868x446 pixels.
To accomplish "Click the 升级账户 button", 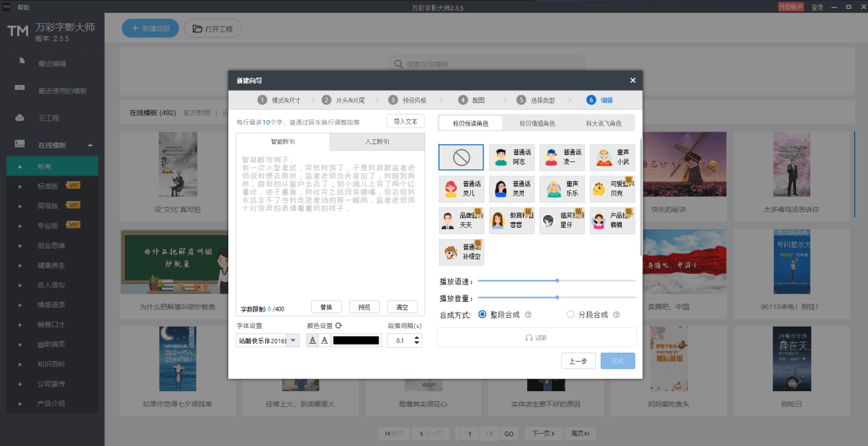I will click(791, 7).
